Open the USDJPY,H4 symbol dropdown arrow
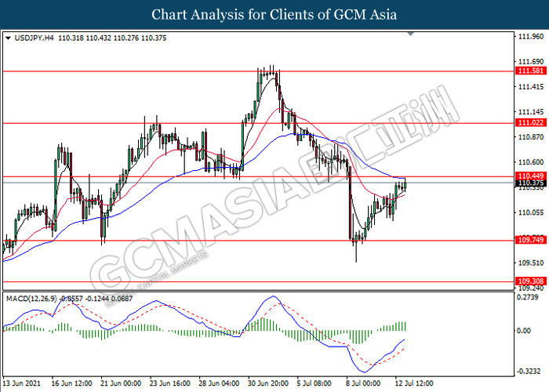 coord(8,38)
